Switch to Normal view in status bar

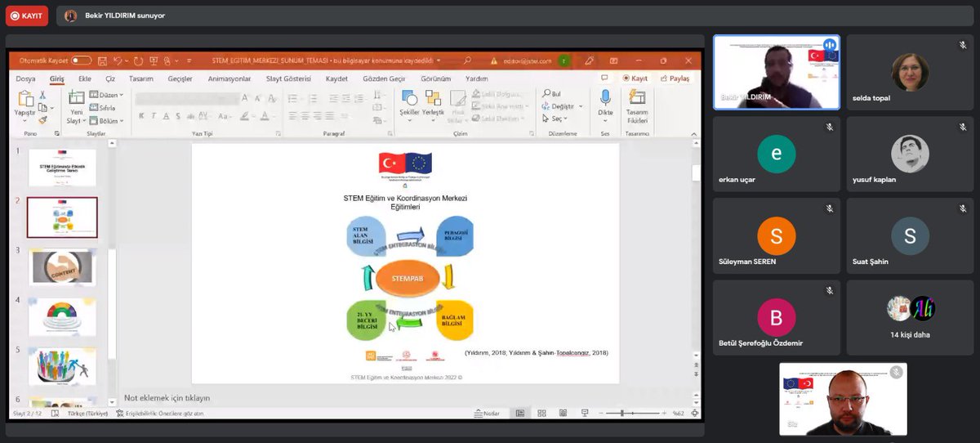519,414
